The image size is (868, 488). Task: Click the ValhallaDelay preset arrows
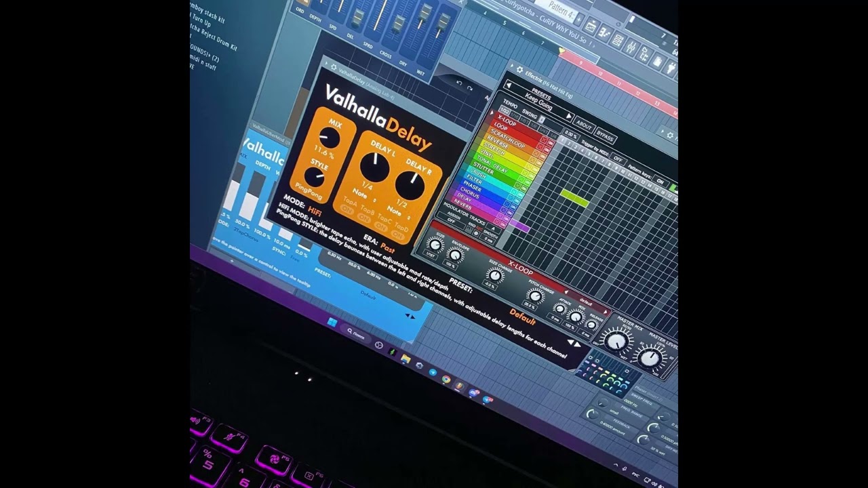(574, 344)
